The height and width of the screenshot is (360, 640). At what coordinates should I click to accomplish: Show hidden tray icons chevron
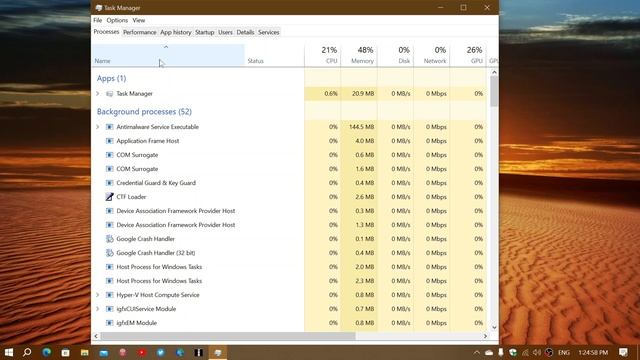click(477, 352)
